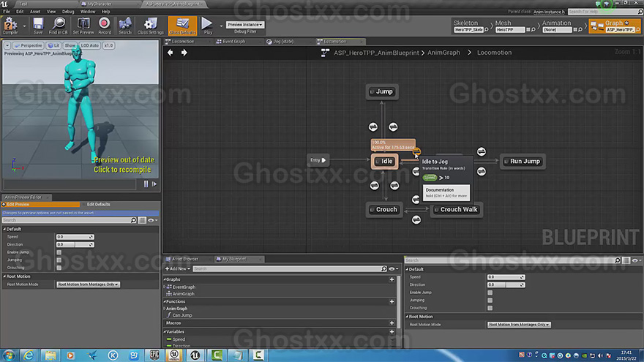Switch to the Asset Browser tab
The height and width of the screenshot is (362, 644).
[185, 259]
